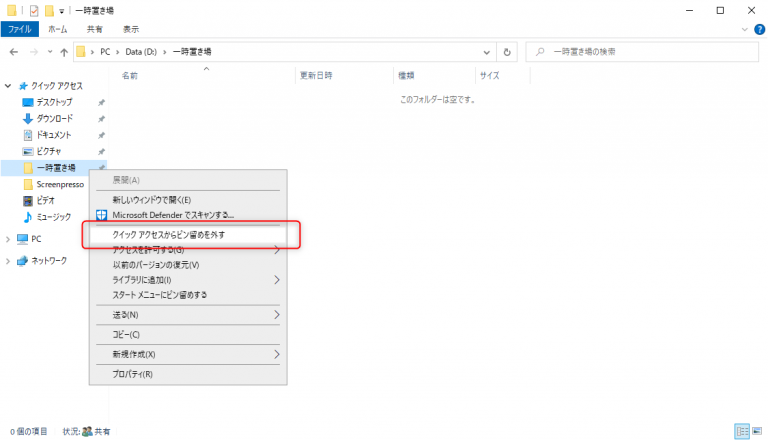The width and height of the screenshot is (768, 440).
Task: Click the Back navigation arrow
Action: (x=14, y=52)
